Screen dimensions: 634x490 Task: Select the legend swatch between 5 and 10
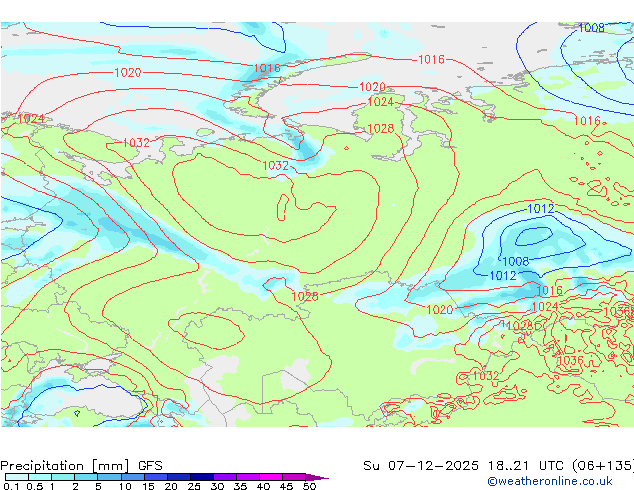coord(109,477)
